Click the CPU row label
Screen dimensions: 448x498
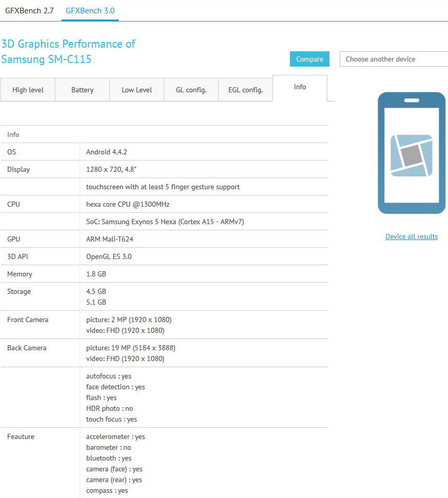pyautogui.click(x=13, y=204)
